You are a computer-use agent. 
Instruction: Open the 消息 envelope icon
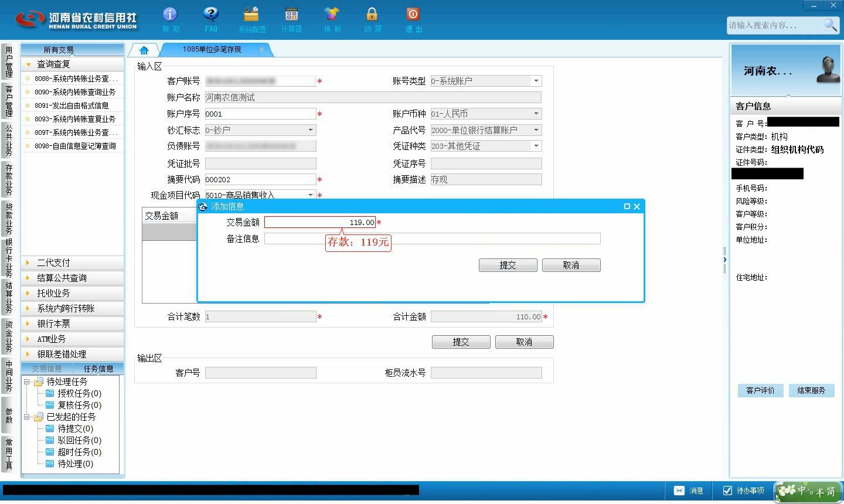(x=679, y=491)
